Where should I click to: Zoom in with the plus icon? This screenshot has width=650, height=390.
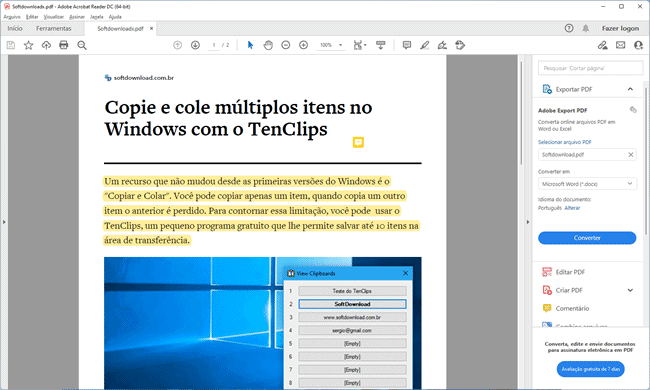303,45
